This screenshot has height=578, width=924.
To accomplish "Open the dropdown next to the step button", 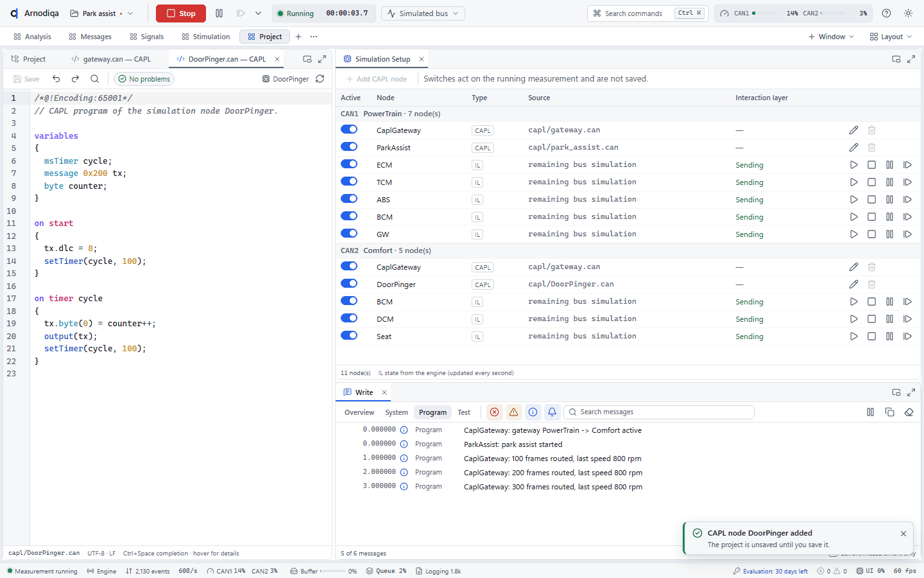I will point(258,13).
